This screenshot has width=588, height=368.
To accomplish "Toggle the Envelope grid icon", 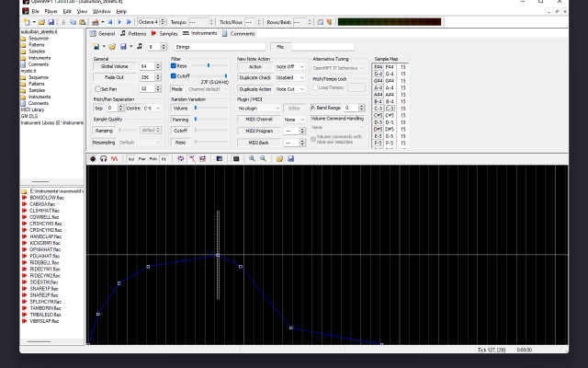I will pos(236,159).
